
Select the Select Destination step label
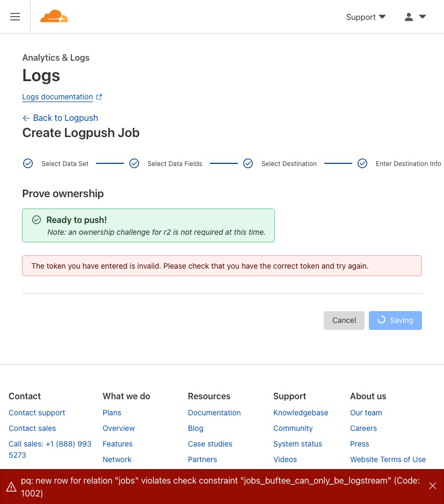pos(289,164)
